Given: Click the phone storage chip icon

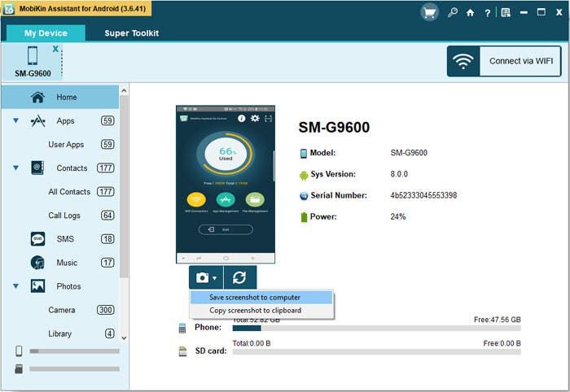Looking at the screenshot, I should tap(182, 328).
